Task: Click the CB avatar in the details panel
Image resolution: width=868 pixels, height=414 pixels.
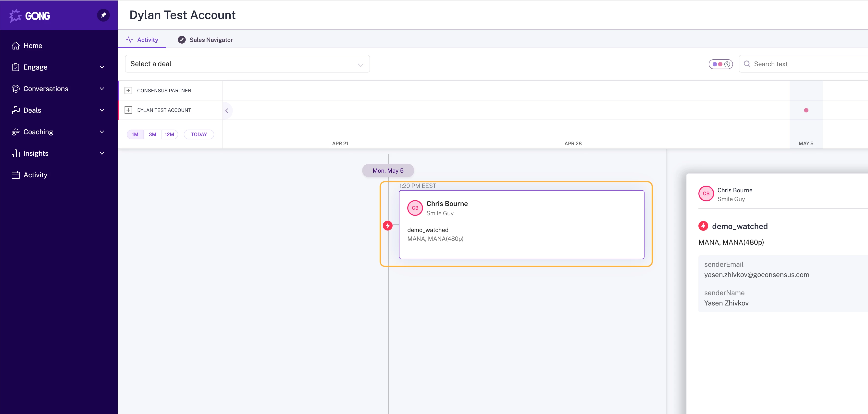Action: point(706,193)
